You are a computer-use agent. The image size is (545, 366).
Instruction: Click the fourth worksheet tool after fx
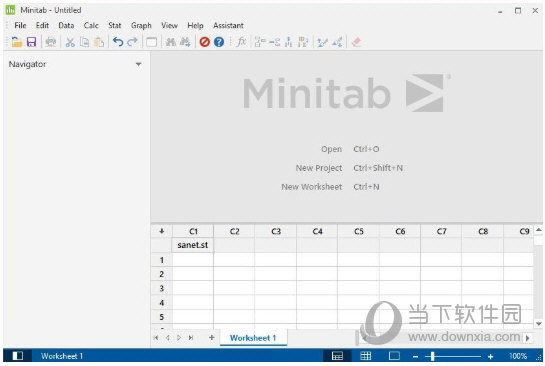303,42
